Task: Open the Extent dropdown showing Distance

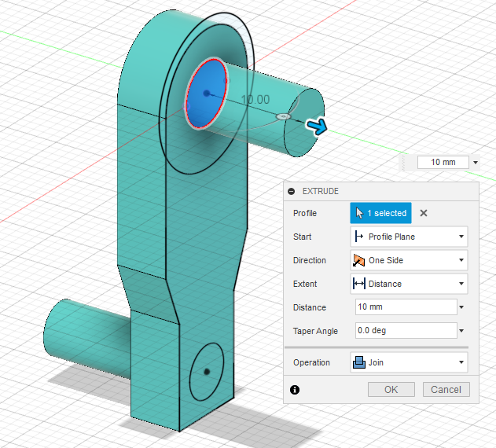Action: tap(409, 284)
